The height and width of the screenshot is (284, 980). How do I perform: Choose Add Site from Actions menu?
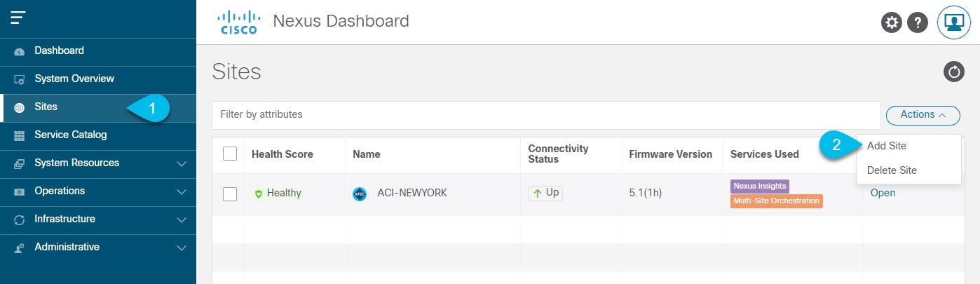(x=886, y=146)
